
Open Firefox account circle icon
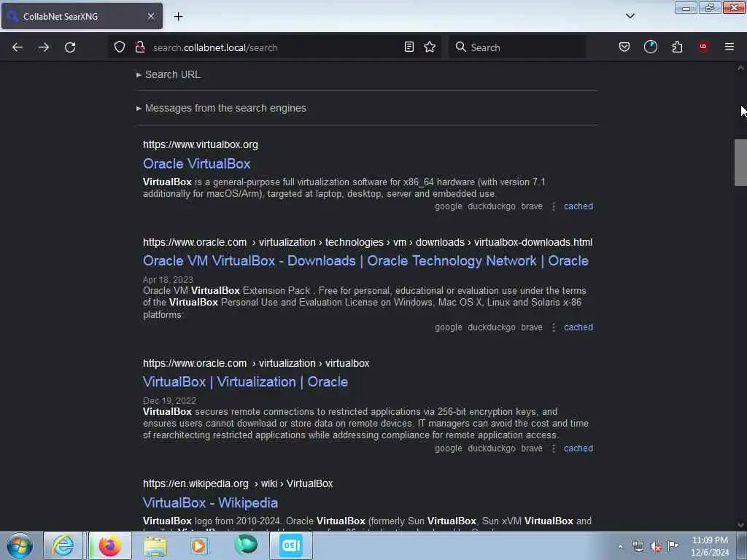[x=651, y=47]
